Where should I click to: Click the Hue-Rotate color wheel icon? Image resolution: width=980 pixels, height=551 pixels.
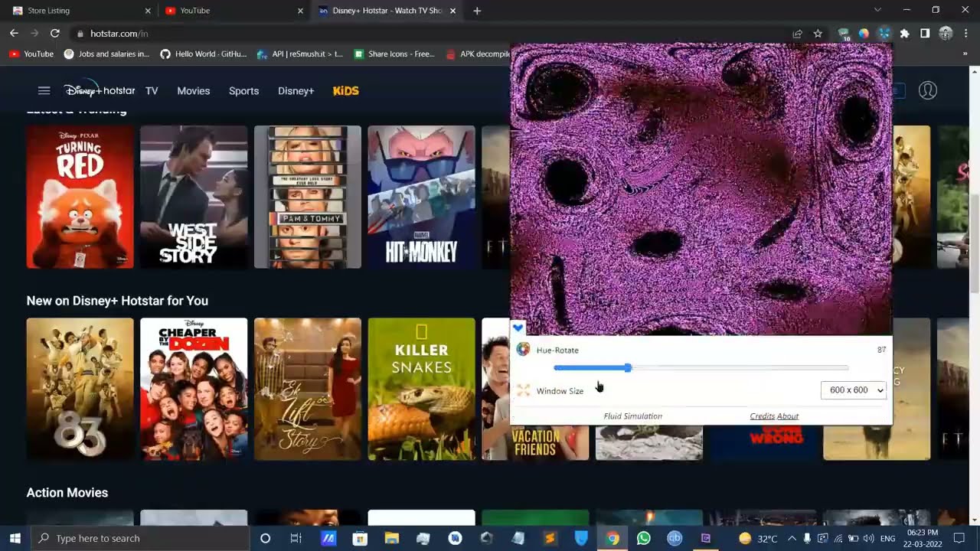[x=523, y=350]
